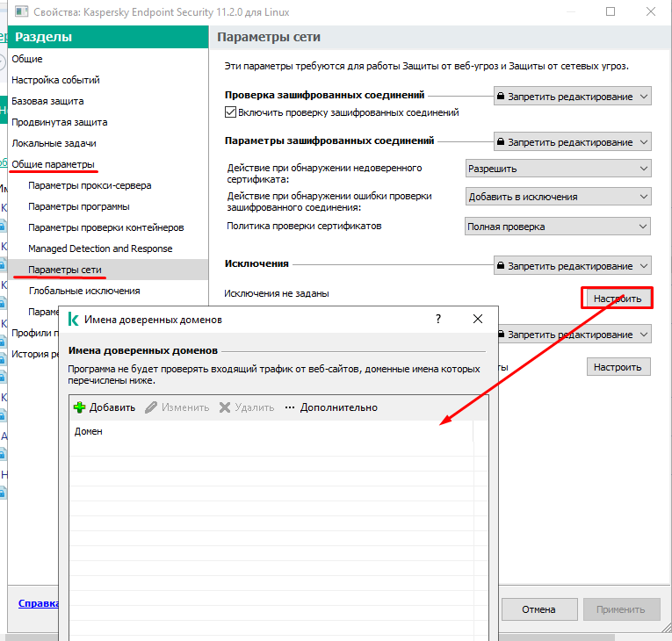Click the Применить button
Image resolution: width=672 pixels, height=641 pixels.
[621, 609]
